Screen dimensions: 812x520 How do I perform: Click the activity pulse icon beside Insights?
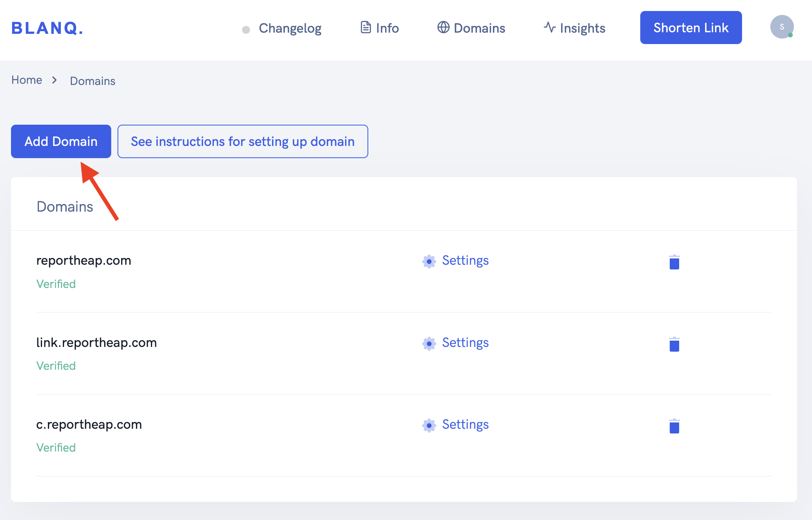click(549, 28)
